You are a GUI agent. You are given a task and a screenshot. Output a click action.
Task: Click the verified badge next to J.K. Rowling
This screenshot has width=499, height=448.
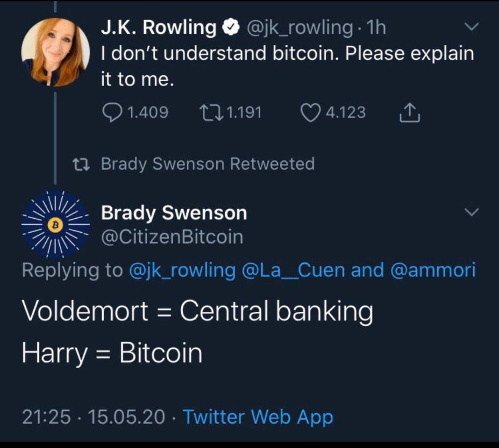(x=230, y=27)
